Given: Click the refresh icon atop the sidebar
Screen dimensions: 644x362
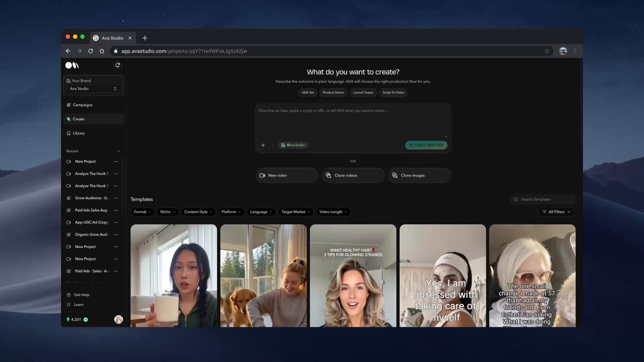Looking at the screenshot, I should 118,65.
